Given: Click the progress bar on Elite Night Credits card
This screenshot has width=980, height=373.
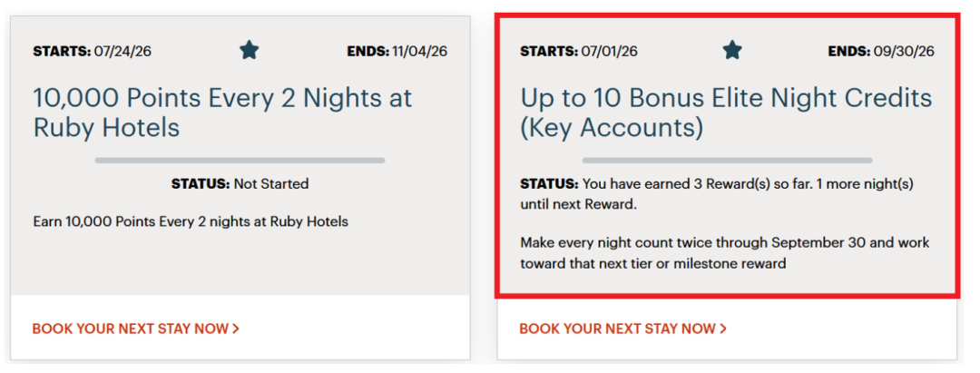Looking at the screenshot, I should (x=727, y=161).
